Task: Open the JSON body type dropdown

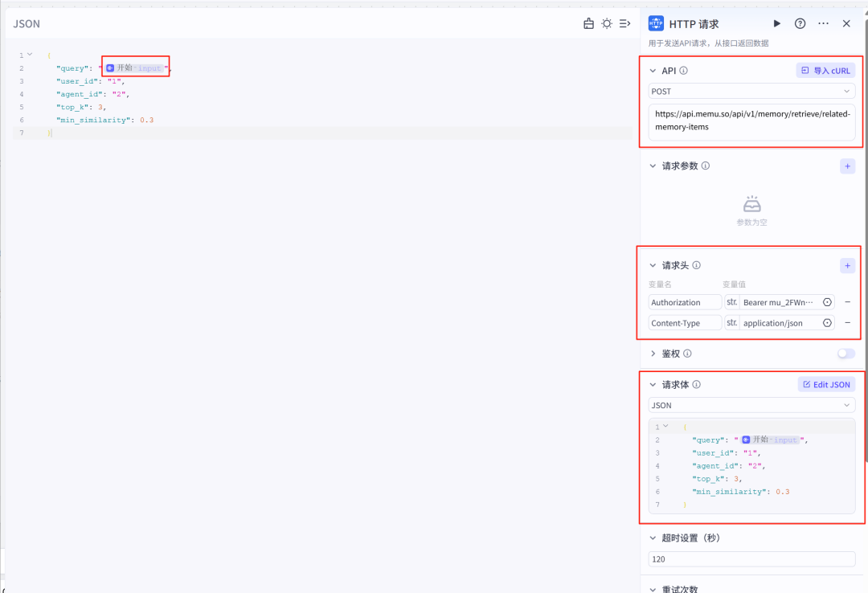Action: coord(751,405)
